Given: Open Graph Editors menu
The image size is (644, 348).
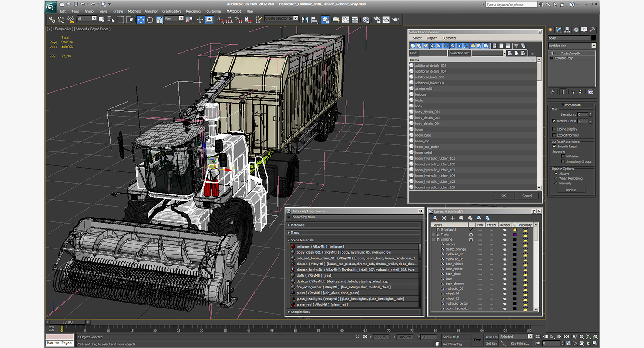Looking at the screenshot, I should tap(172, 11).
